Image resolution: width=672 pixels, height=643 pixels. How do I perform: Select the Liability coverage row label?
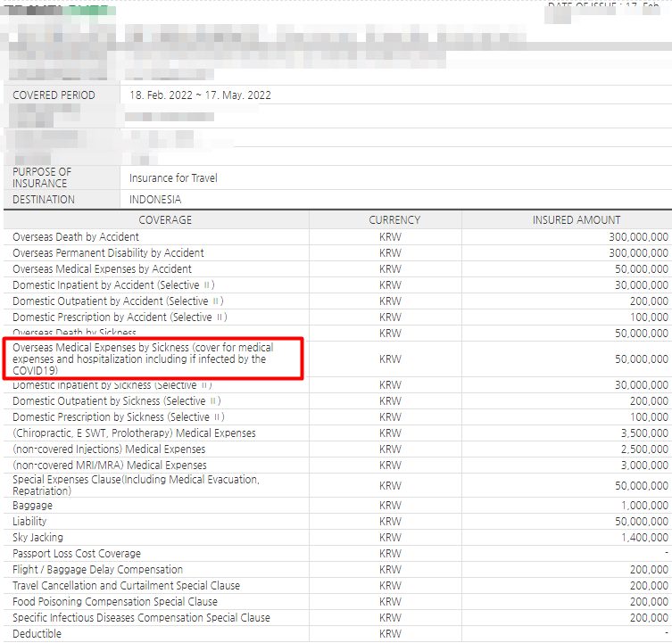tap(29, 522)
